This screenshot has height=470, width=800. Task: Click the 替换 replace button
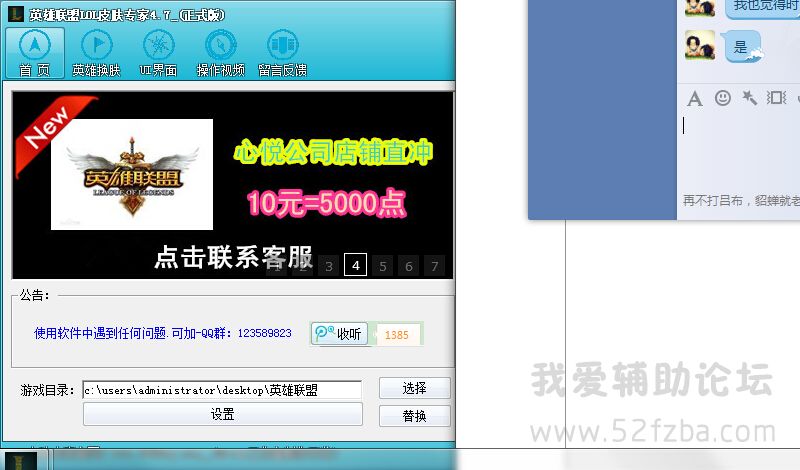coord(415,416)
